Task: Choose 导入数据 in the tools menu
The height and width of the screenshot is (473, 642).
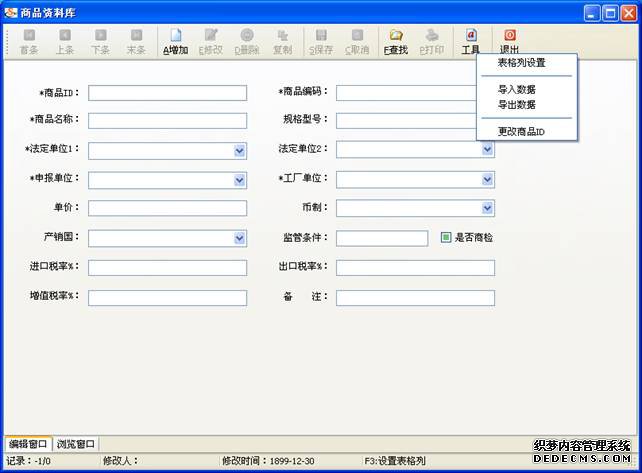Action: tap(517, 89)
